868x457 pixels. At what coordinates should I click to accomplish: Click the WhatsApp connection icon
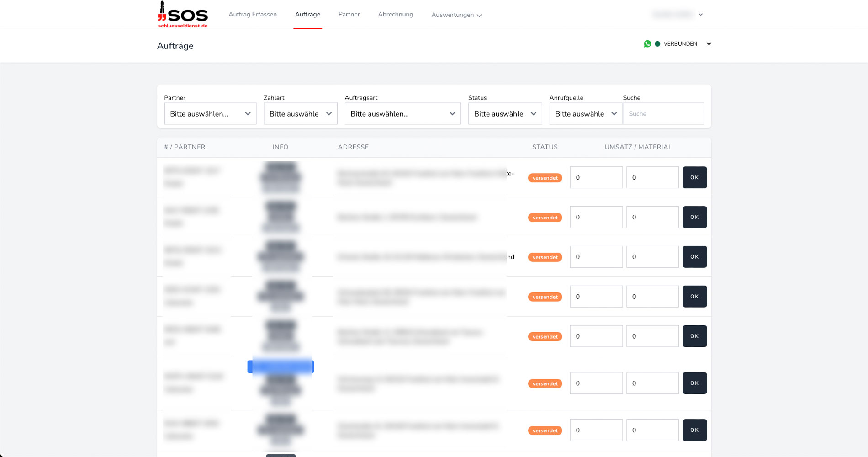[647, 44]
